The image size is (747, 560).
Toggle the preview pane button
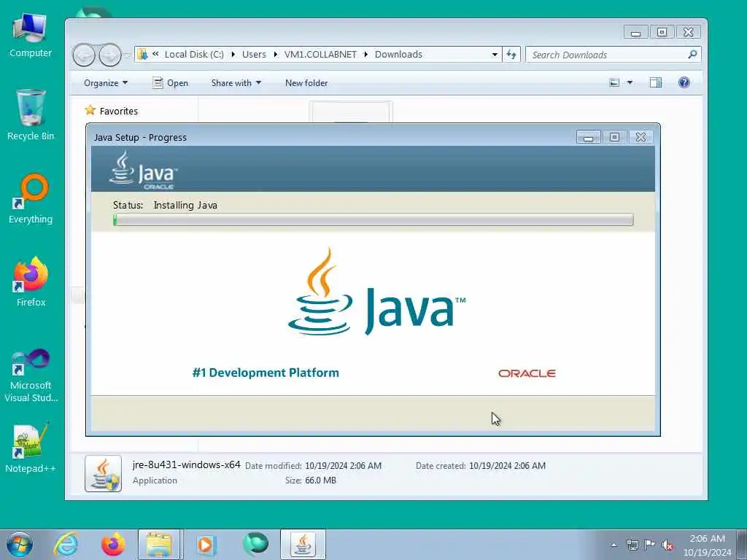tap(656, 83)
